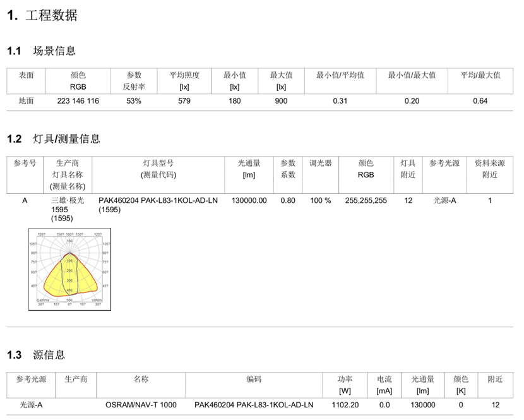Click the "1.3 源信息" section heading

tap(36, 355)
